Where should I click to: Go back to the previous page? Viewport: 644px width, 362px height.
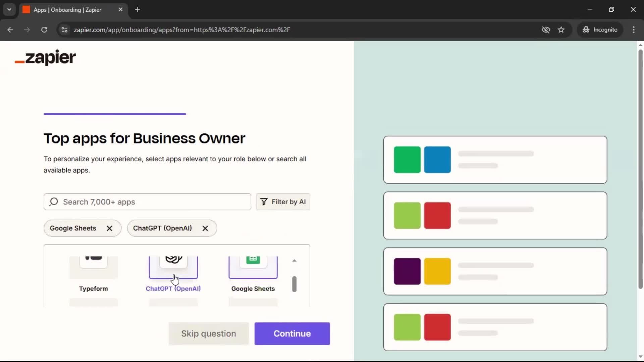click(10, 29)
